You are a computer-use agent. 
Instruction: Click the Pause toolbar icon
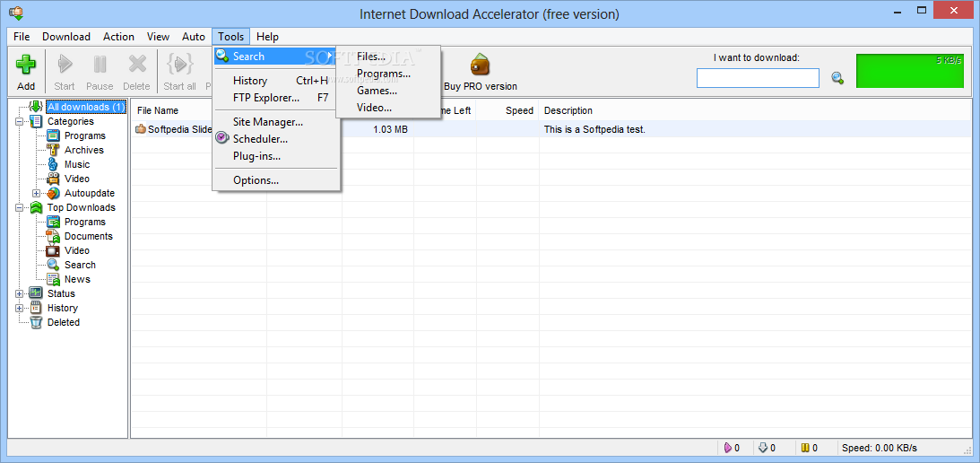100,65
